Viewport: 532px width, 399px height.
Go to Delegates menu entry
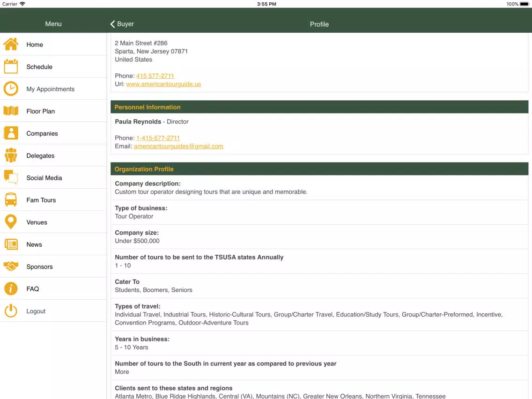(x=53, y=155)
